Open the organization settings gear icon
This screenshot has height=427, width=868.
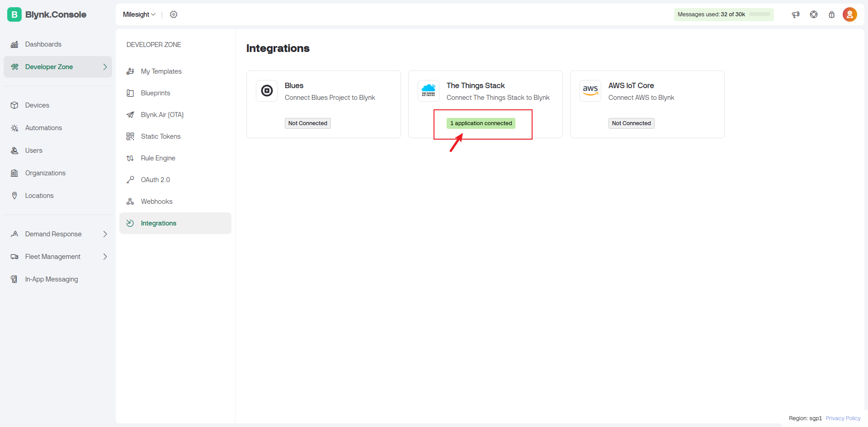174,14
